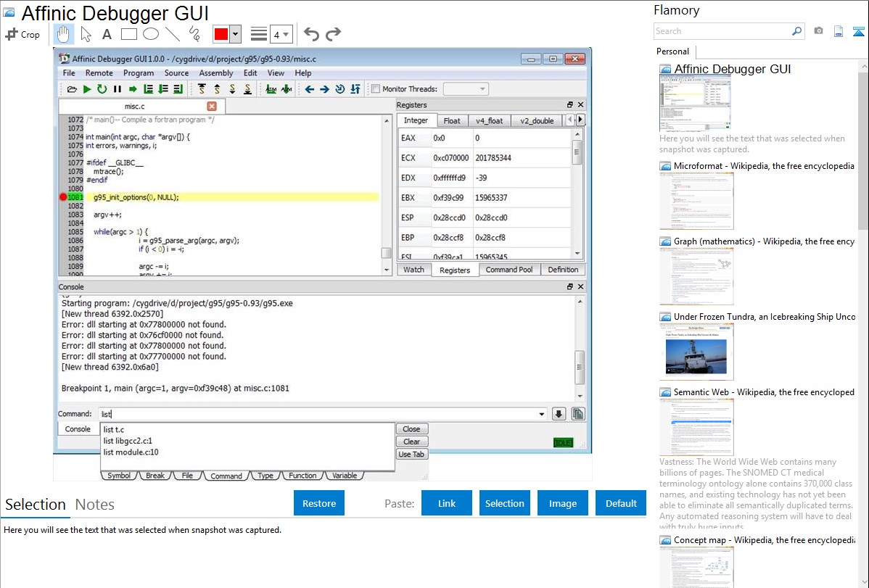Select the Symbol completion tab
The image size is (869, 588).
pos(119,476)
